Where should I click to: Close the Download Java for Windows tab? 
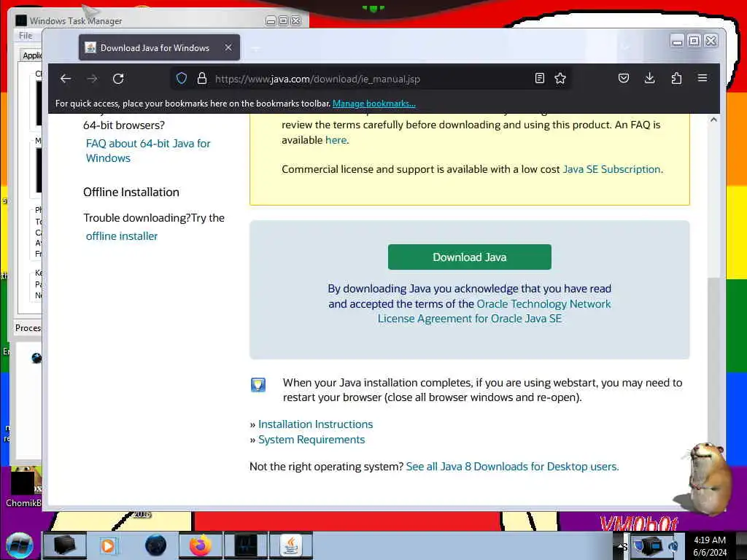click(228, 47)
